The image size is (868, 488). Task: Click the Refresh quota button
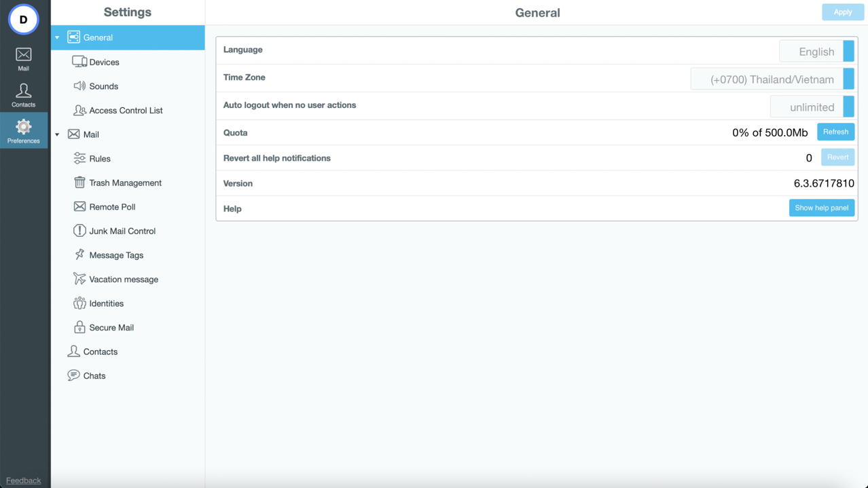coord(835,132)
